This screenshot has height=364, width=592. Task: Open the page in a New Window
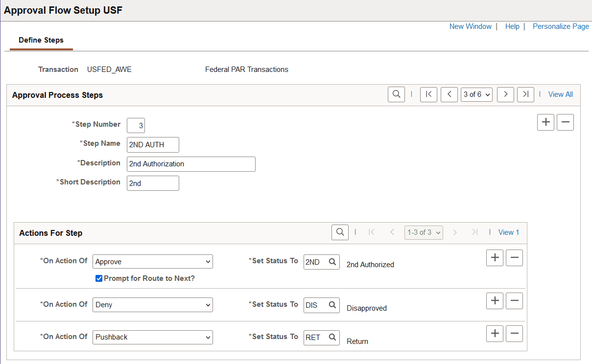click(470, 26)
